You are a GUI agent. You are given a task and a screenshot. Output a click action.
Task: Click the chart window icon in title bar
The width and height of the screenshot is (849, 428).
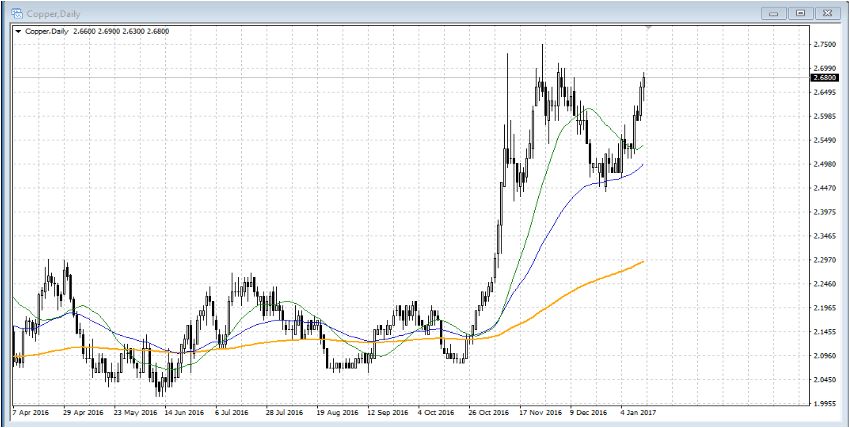point(15,12)
